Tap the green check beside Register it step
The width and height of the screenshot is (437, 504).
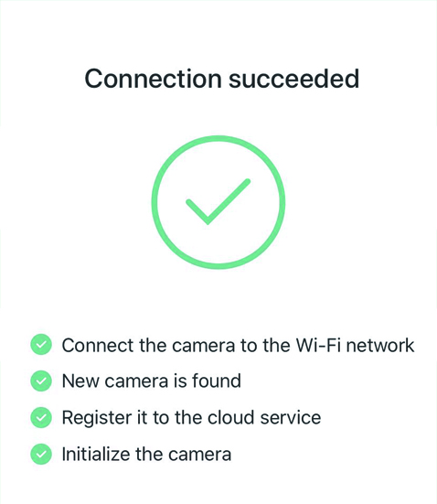tap(41, 417)
